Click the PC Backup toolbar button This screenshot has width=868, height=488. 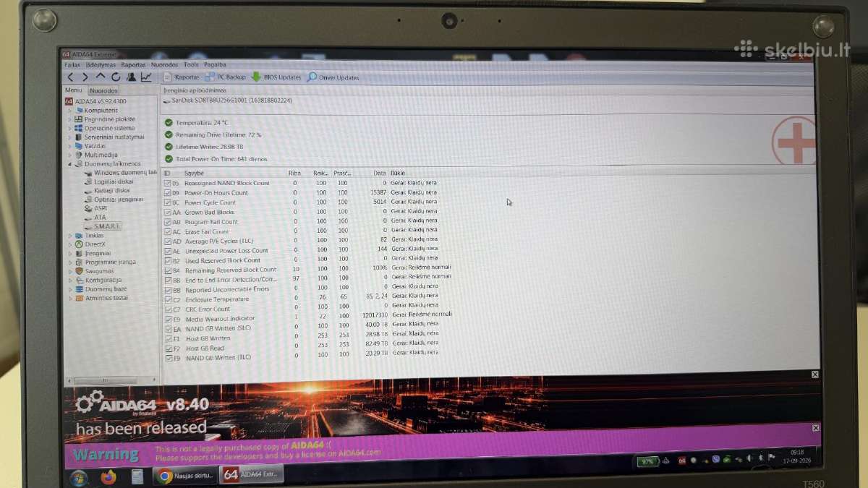[x=226, y=77]
